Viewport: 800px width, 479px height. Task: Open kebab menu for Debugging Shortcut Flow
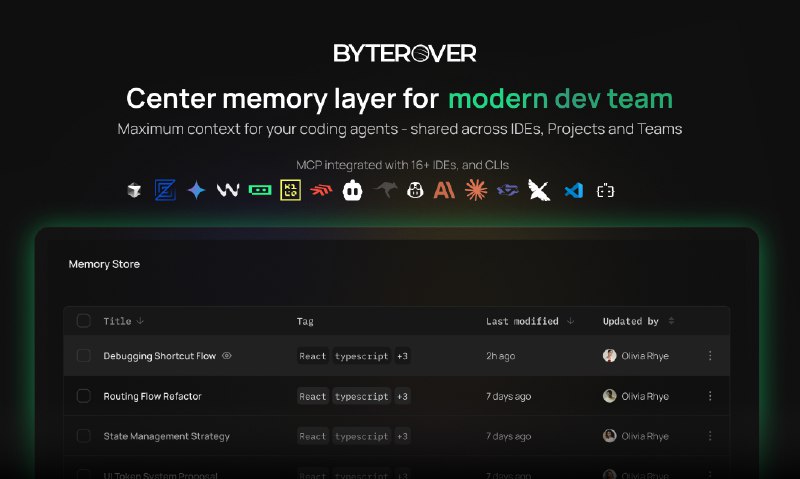[710, 356]
